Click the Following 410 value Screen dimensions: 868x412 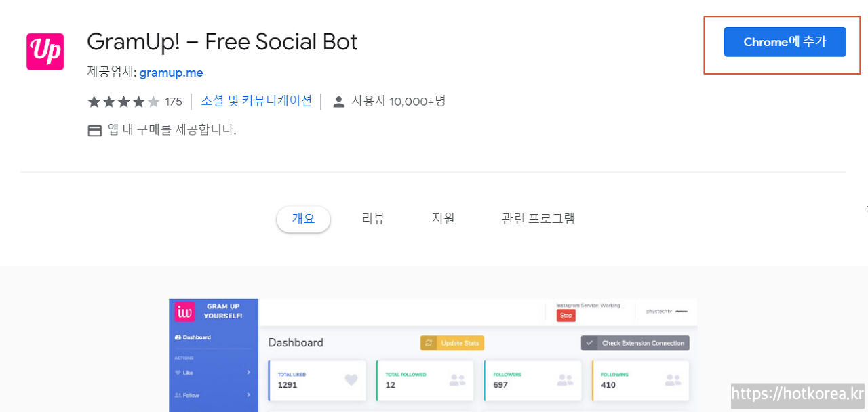click(x=608, y=385)
